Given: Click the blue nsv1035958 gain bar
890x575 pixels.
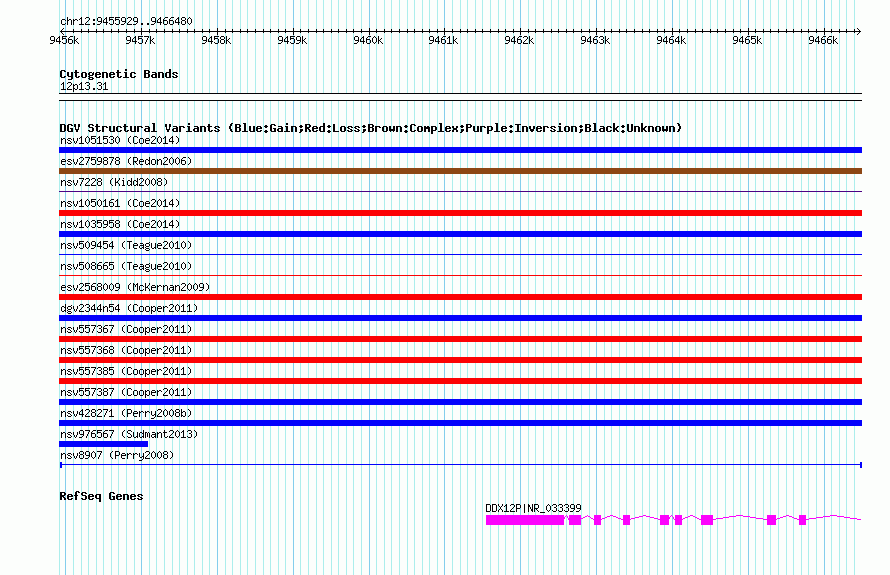Looking at the screenshot, I should pyautogui.click(x=460, y=234).
